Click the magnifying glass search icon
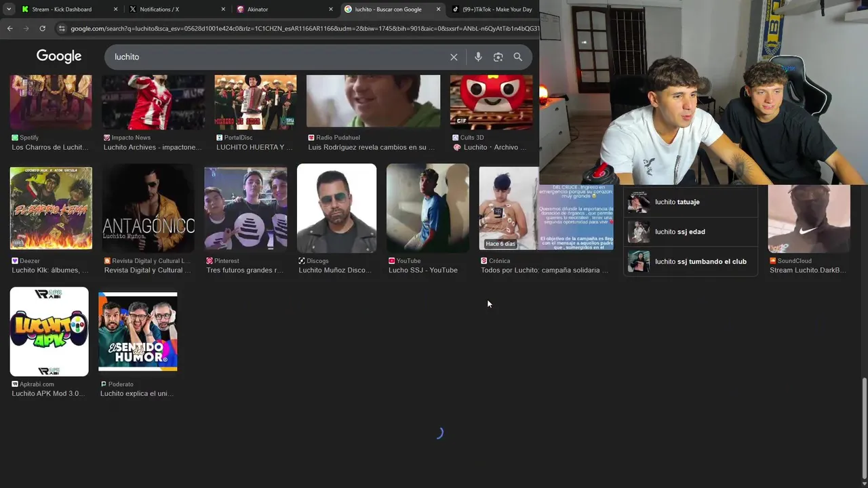 pos(518,57)
